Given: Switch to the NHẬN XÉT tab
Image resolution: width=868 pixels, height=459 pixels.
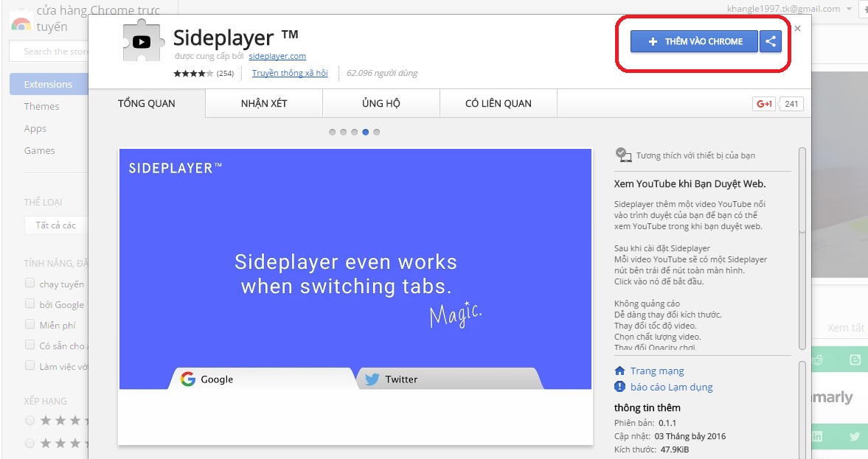Looking at the screenshot, I should point(264,103).
